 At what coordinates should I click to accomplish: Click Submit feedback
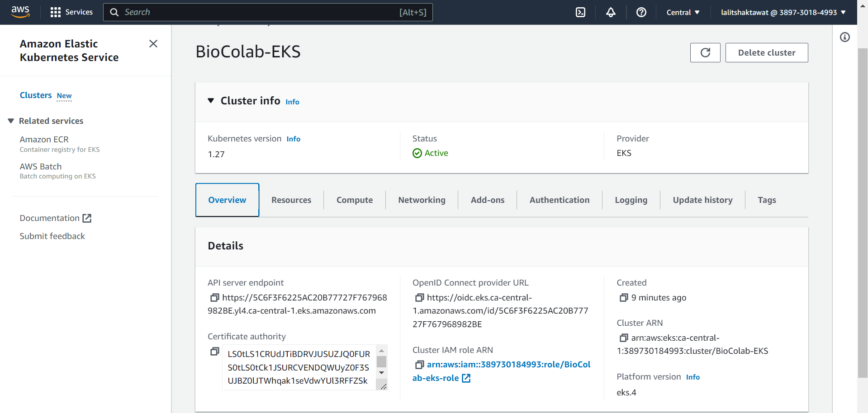coord(52,236)
